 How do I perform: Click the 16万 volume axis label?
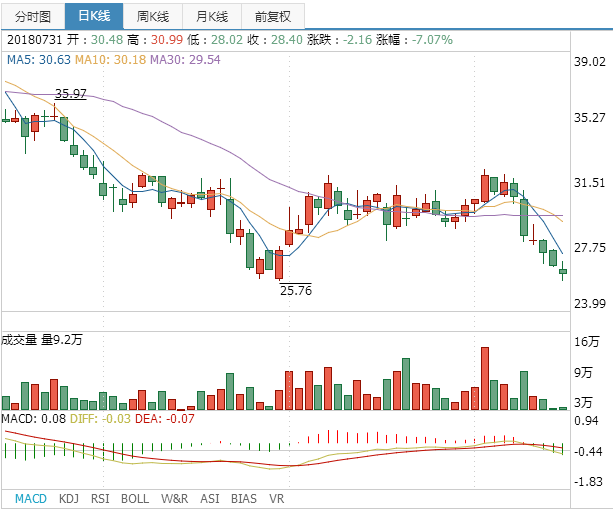coord(586,341)
